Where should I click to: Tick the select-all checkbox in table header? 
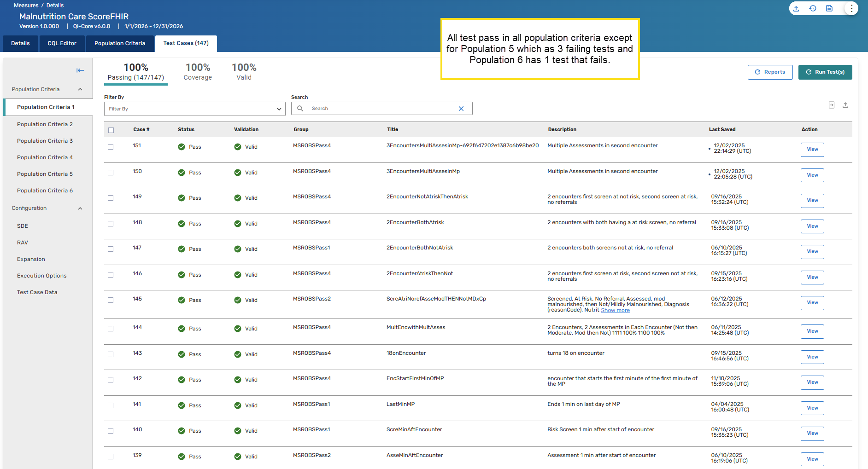[111, 130]
